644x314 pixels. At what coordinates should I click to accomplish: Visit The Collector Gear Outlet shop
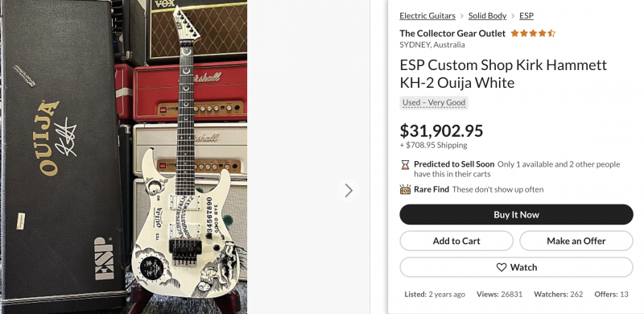pyautogui.click(x=452, y=33)
